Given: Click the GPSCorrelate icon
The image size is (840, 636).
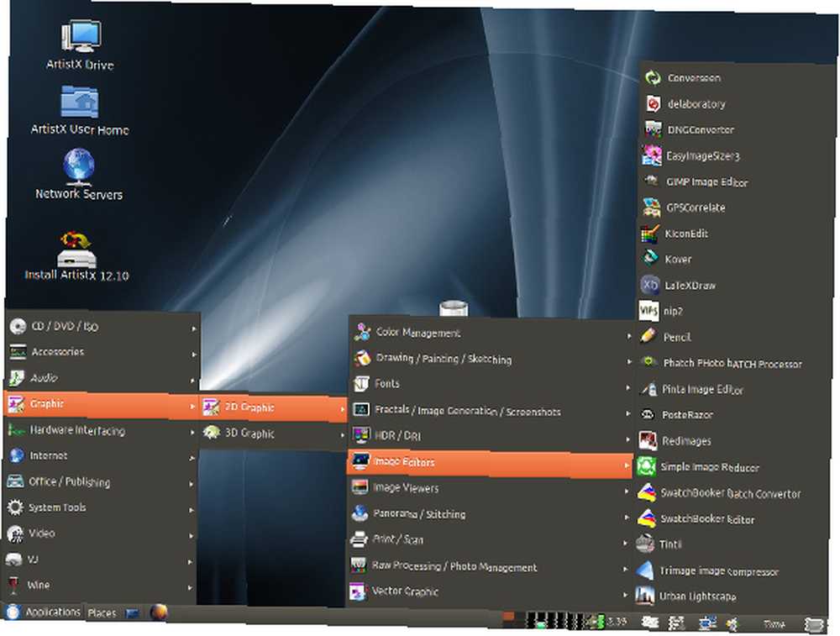Looking at the screenshot, I should click(x=652, y=208).
